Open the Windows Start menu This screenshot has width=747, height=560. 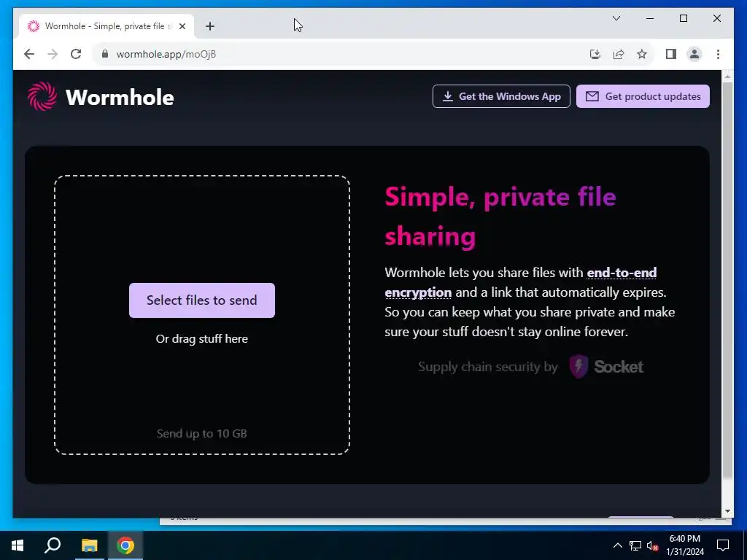pyautogui.click(x=18, y=545)
